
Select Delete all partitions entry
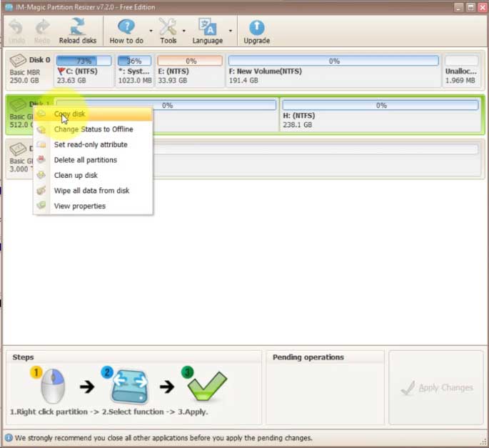(93, 160)
